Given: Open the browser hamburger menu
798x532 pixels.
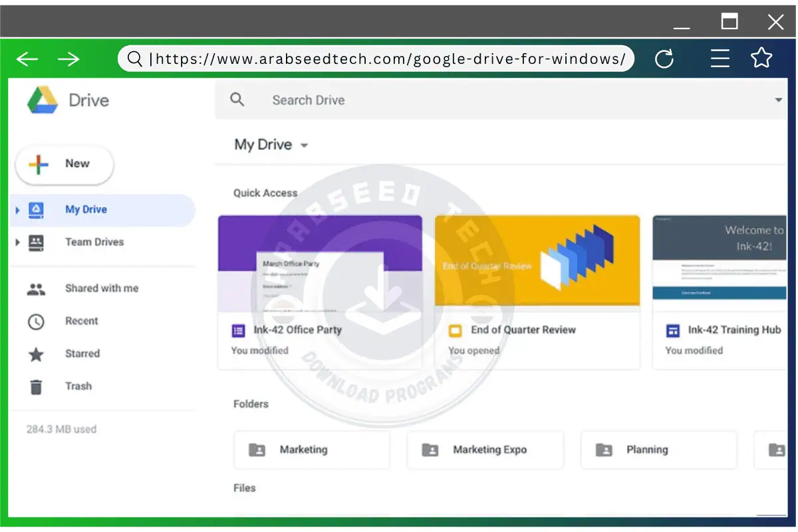Looking at the screenshot, I should click(720, 59).
